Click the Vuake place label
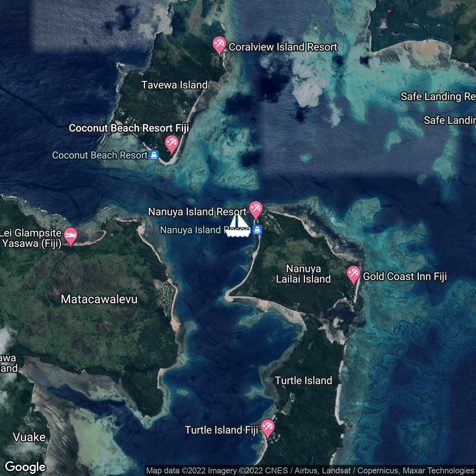Screen dimensions: 476x476 pos(29,437)
